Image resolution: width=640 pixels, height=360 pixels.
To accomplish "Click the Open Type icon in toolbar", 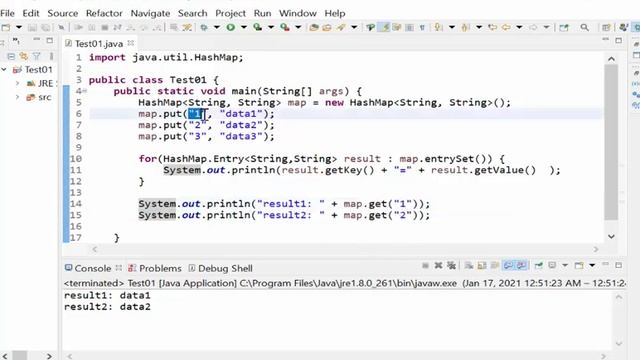I will click(x=314, y=27).
